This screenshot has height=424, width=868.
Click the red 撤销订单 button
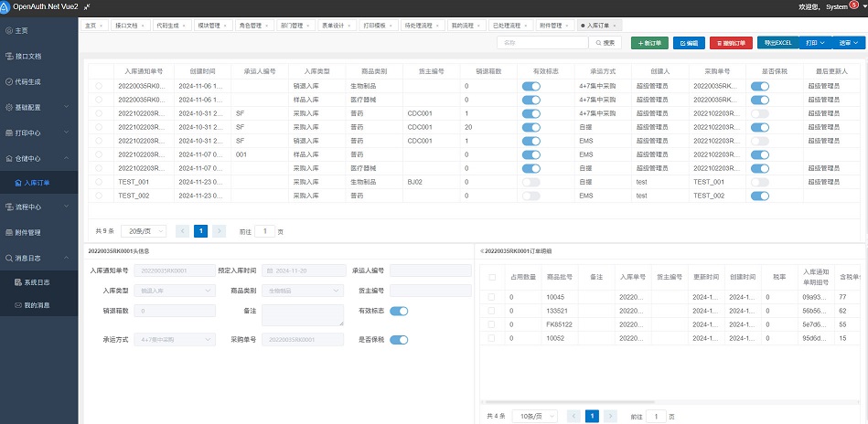click(731, 43)
